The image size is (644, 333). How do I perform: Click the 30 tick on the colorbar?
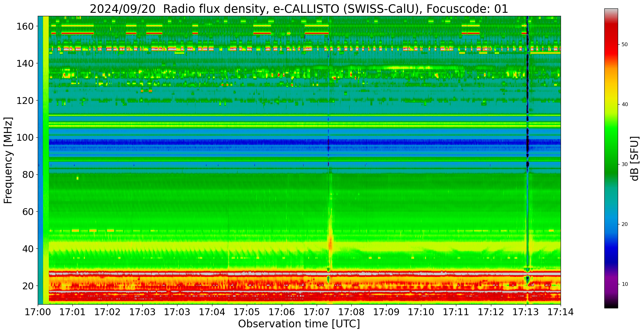pyautogui.click(x=625, y=164)
